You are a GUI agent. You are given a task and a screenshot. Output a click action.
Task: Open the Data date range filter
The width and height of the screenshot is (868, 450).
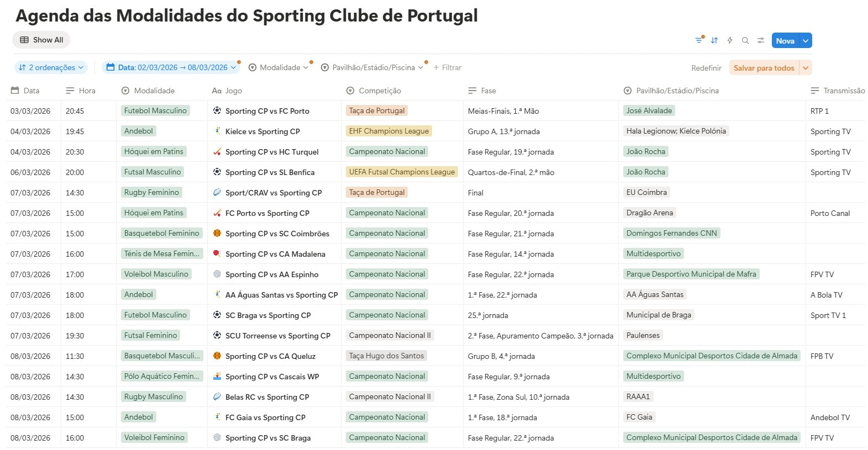point(171,67)
